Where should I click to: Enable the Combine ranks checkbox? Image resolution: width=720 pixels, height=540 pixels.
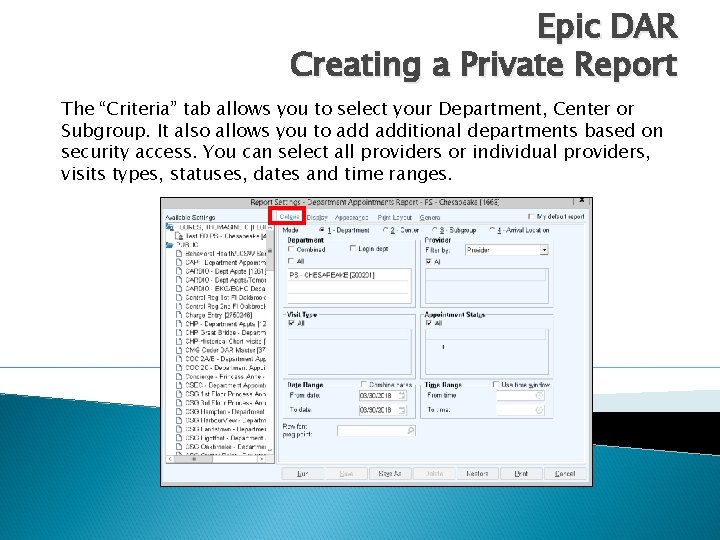[x=364, y=384]
